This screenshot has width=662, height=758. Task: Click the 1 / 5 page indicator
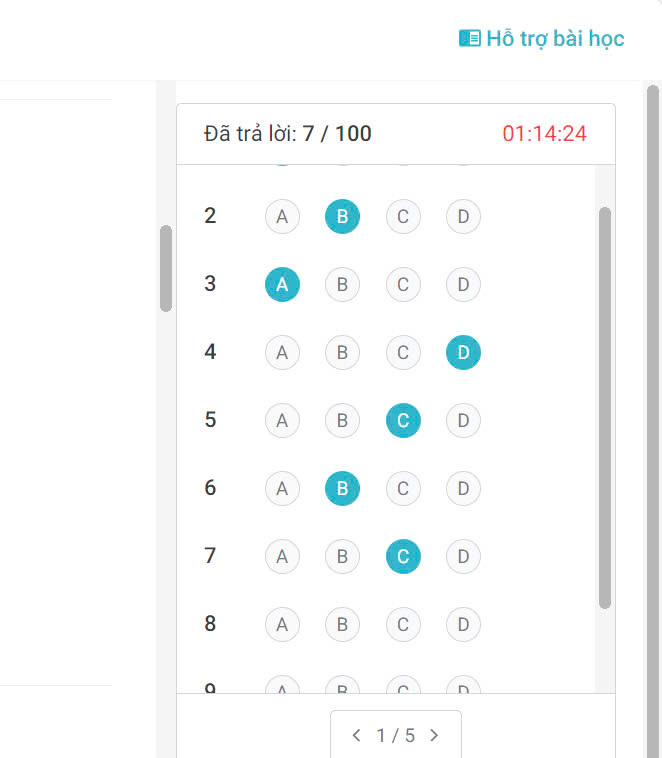click(395, 736)
